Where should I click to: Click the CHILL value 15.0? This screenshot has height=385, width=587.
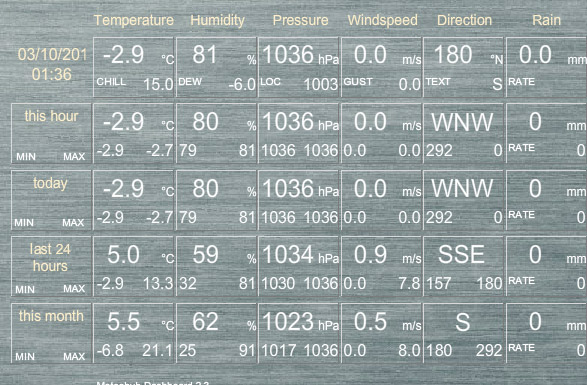(158, 85)
